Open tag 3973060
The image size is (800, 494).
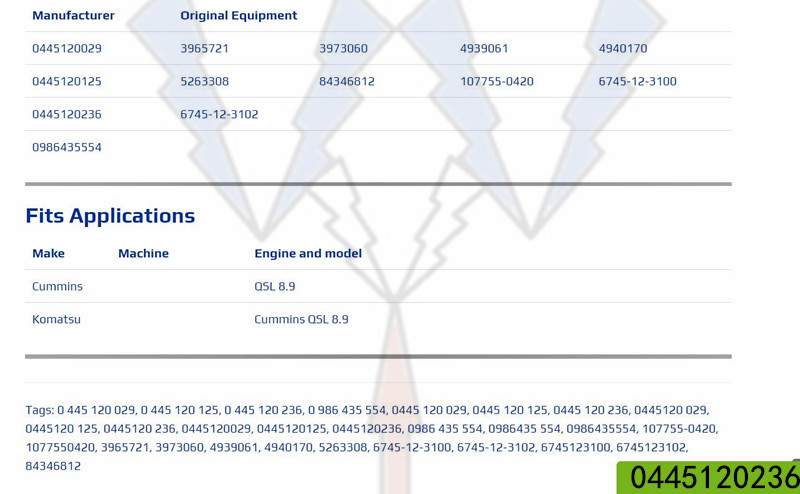[180, 448]
